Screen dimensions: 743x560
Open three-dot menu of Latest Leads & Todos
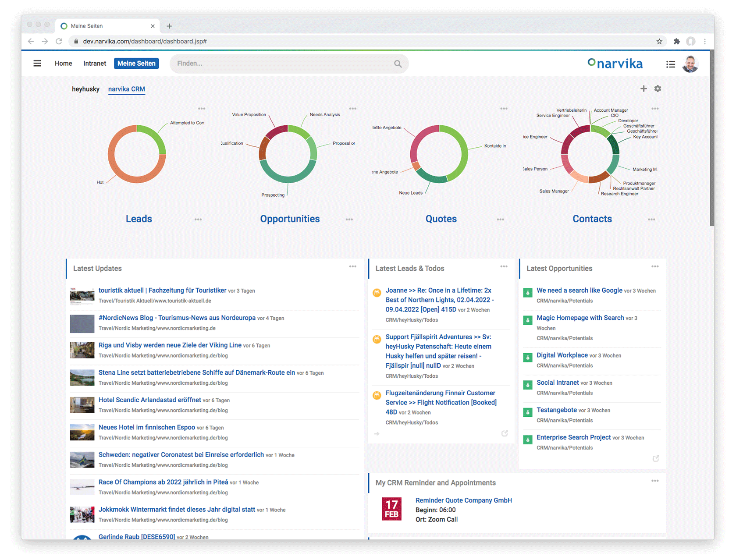[x=504, y=266]
